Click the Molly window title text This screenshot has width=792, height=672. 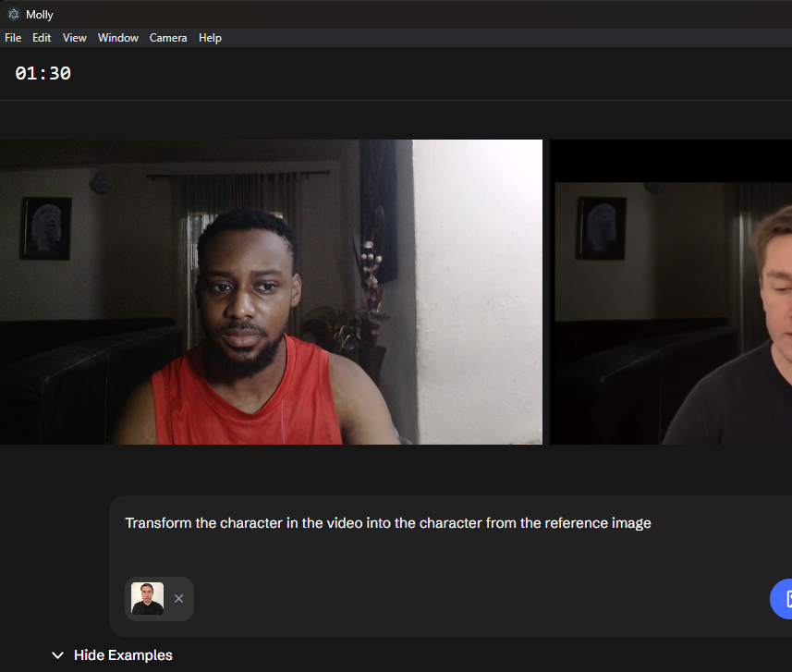point(40,14)
